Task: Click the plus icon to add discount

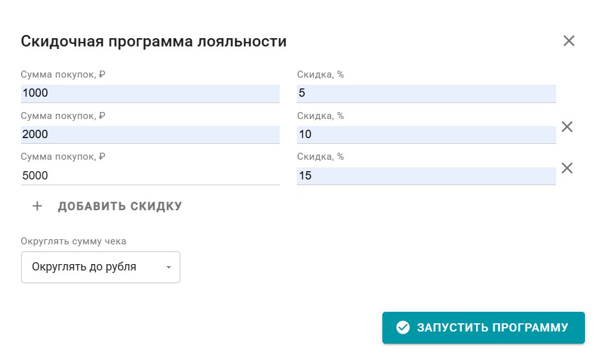Action: (x=38, y=206)
